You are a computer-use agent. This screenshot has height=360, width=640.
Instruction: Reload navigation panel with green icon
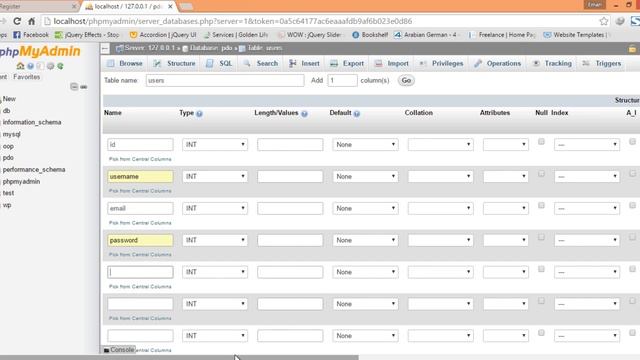coord(60,66)
